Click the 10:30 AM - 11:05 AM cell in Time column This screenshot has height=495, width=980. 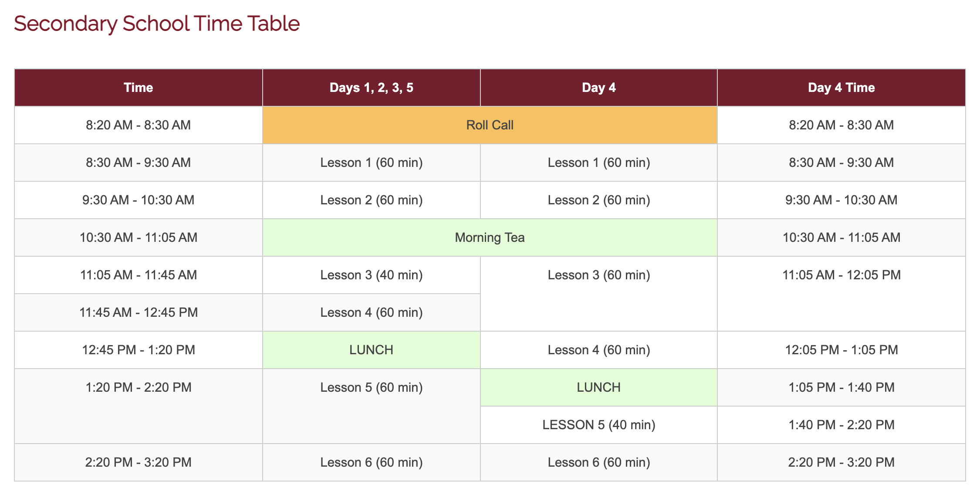[x=138, y=237]
